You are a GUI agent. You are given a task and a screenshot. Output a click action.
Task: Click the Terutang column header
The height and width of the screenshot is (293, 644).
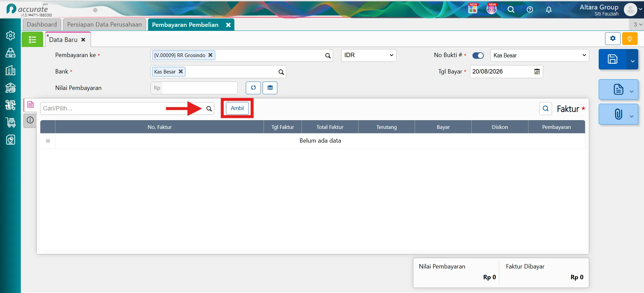click(x=386, y=127)
